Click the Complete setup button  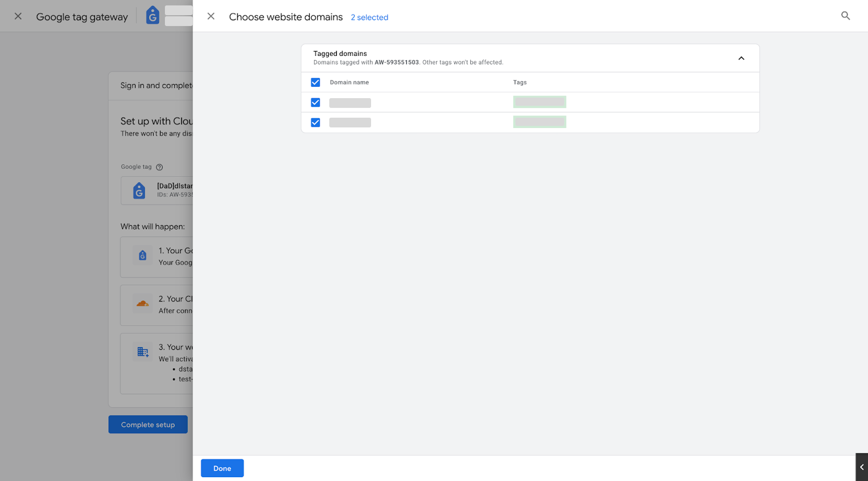pos(148,425)
